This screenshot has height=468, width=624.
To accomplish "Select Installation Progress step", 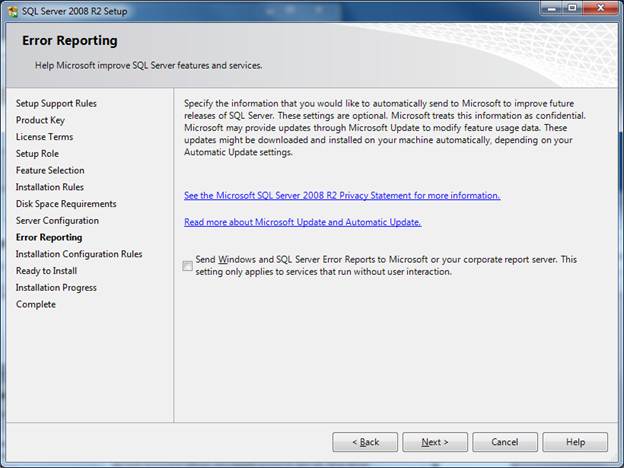I will click(x=56, y=287).
